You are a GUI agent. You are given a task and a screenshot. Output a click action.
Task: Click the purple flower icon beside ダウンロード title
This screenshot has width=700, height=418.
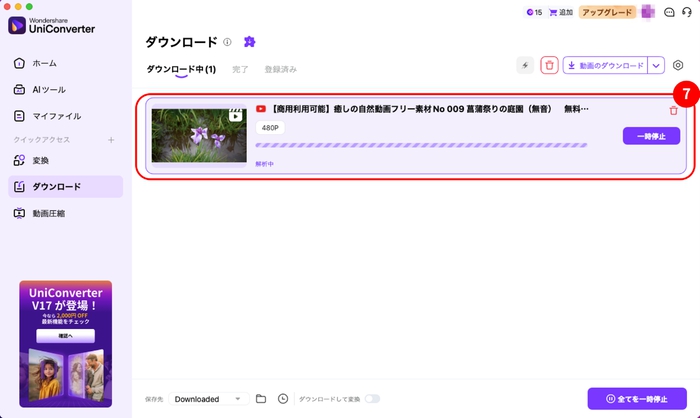tap(249, 42)
